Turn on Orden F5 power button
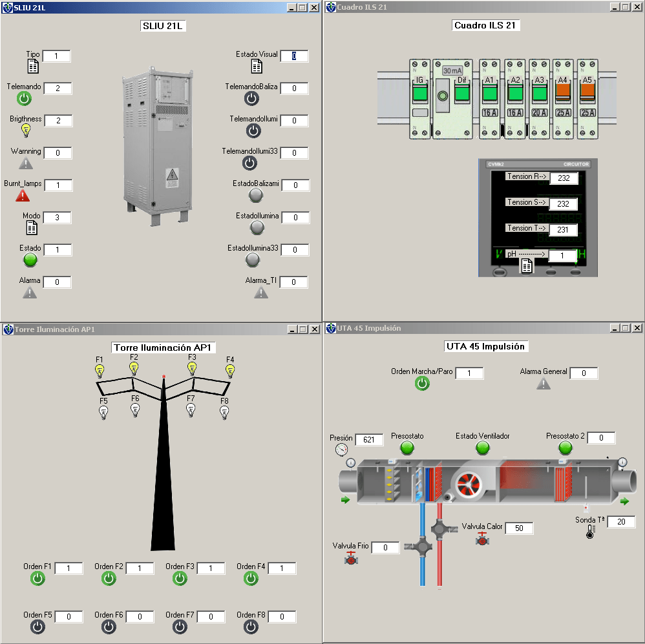The height and width of the screenshot is (644, 645). click(38, 627)
